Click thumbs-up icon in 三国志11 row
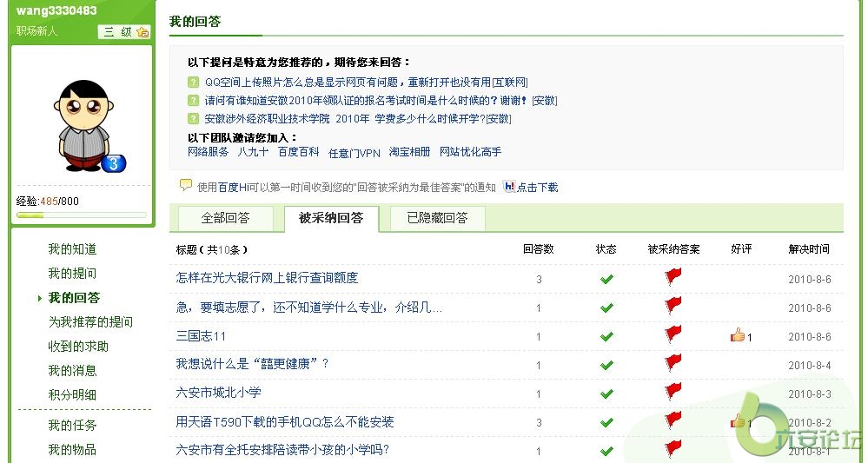868x463 pixels. click(x=738, y=334)
